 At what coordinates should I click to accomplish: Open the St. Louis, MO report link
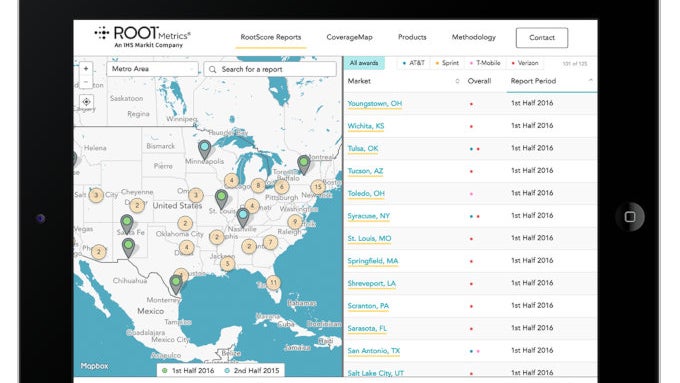point(369,239)
